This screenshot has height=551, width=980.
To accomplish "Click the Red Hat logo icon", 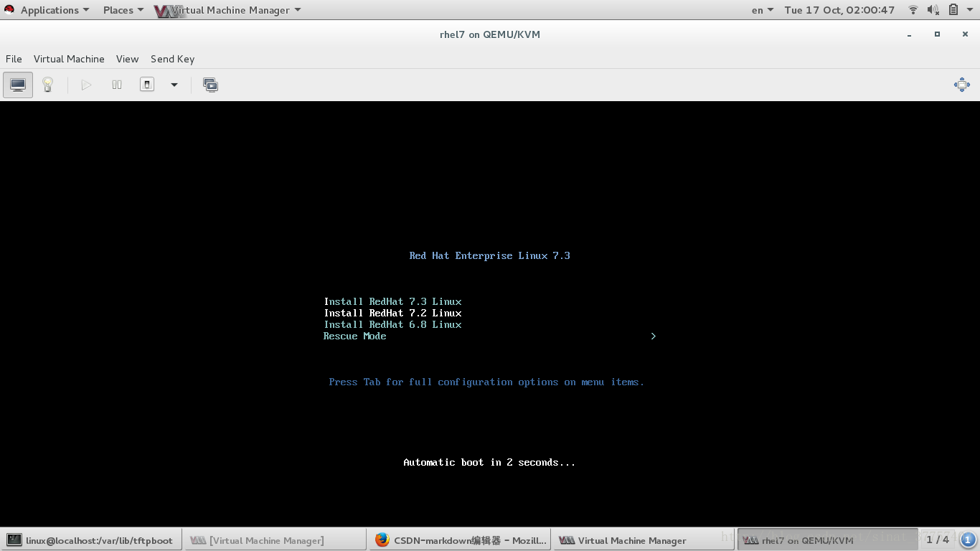I will coord(9,10).
